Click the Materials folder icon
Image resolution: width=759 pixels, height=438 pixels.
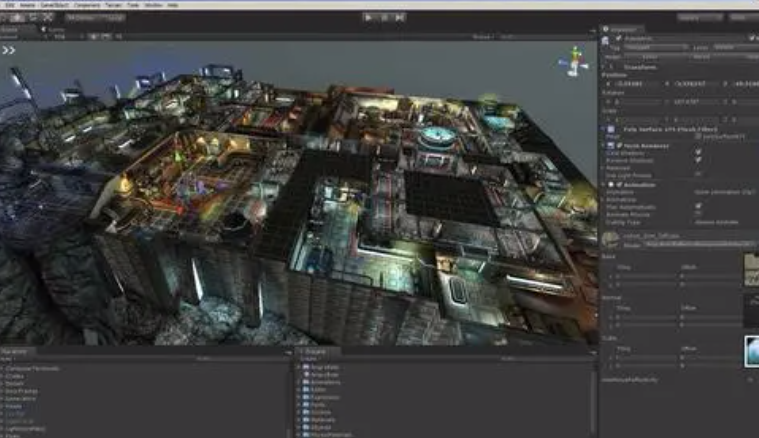pyautogui.click(x=306, y=420)
